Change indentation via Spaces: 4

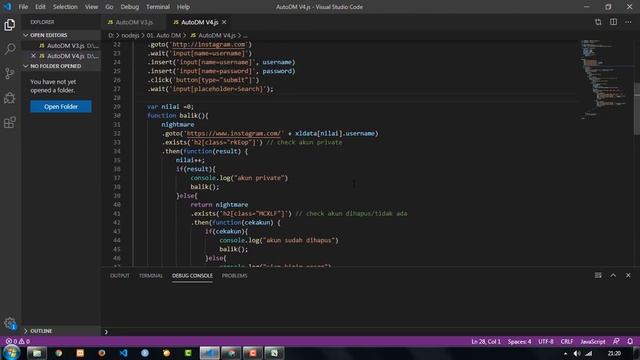click(519, 341)
